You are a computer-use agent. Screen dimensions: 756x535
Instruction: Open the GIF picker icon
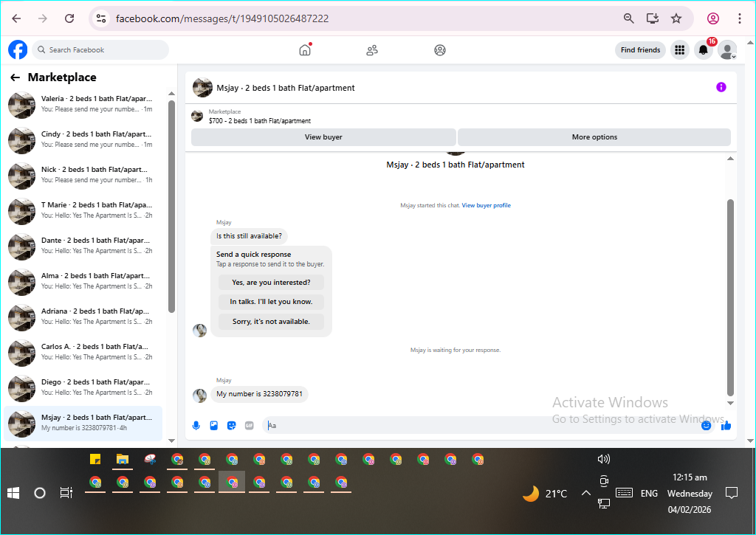point(250,426)
